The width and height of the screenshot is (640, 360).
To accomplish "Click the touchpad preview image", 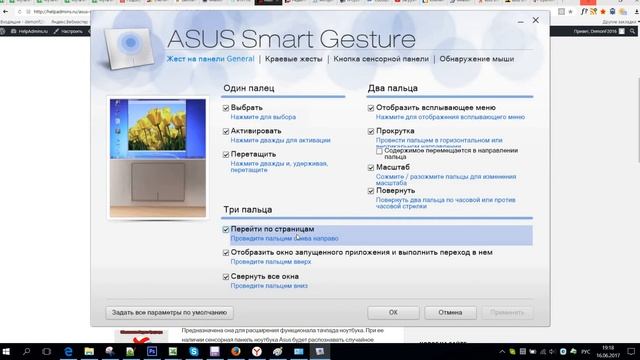I will [158, 158].
